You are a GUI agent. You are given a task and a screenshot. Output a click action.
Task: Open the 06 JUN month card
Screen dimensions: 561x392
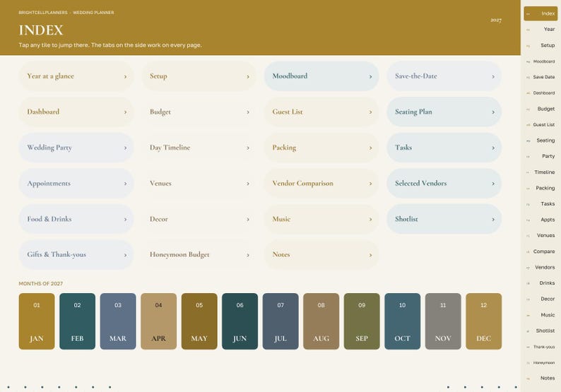(240, 321)
